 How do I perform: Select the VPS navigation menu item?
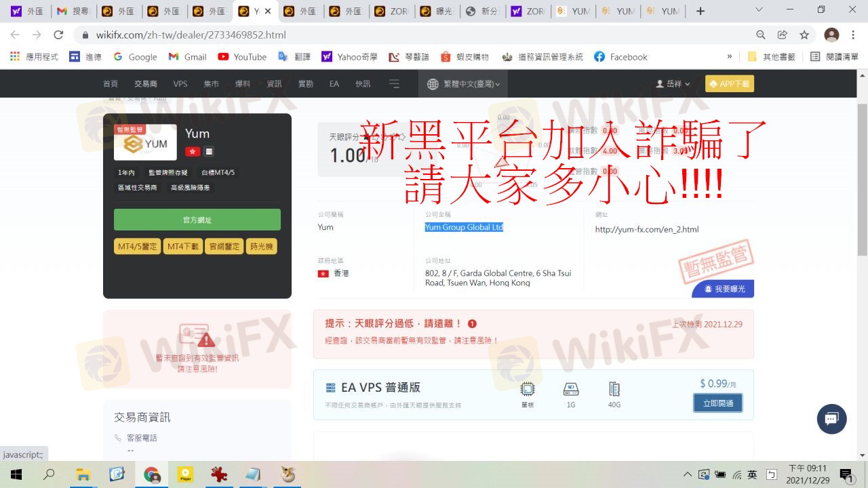(180, 84)
